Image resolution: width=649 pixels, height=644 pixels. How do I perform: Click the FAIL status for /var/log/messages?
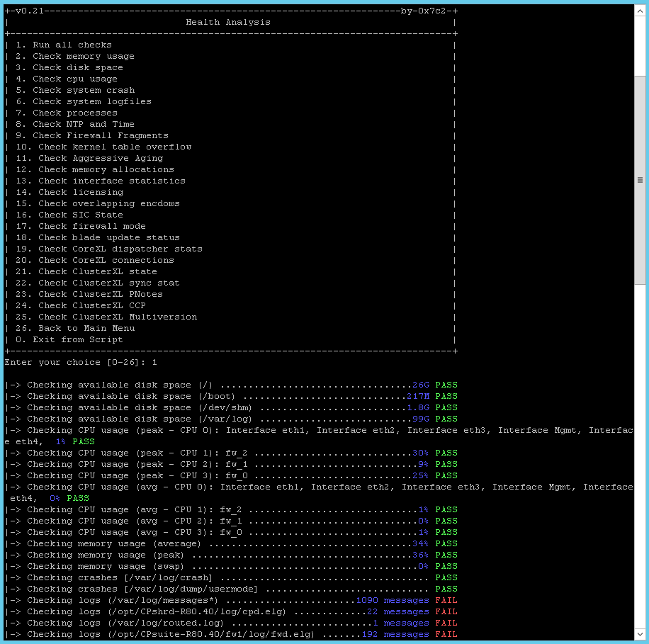click(x=446, y=600)
